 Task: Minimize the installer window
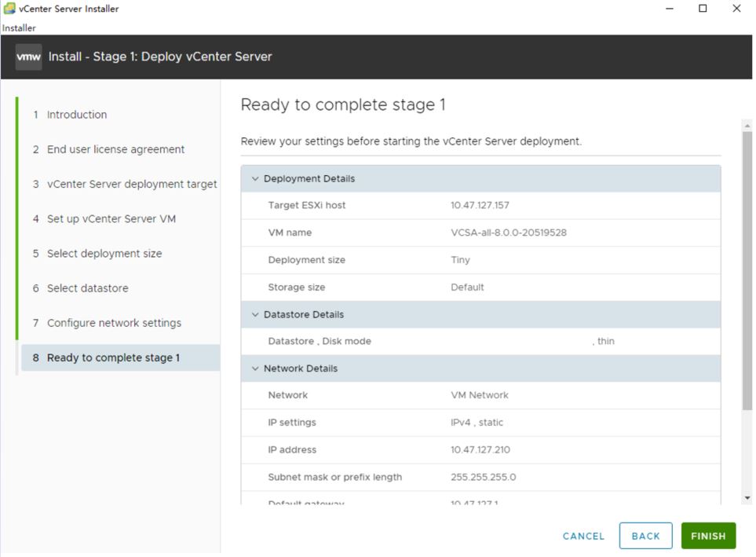[x=669, y=9]
